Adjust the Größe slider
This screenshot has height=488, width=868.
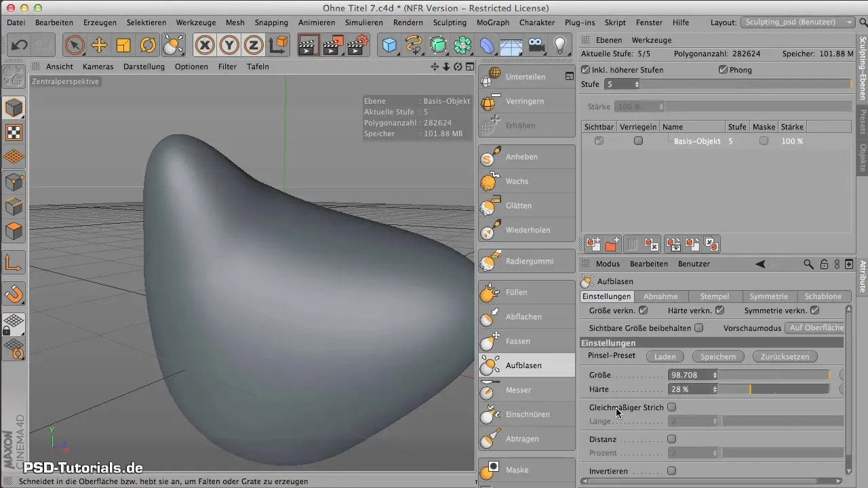(x=774, y=375)
